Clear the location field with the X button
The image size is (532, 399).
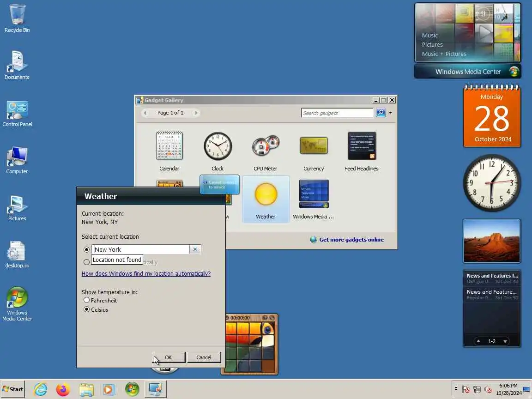click(x=195, y=249)
